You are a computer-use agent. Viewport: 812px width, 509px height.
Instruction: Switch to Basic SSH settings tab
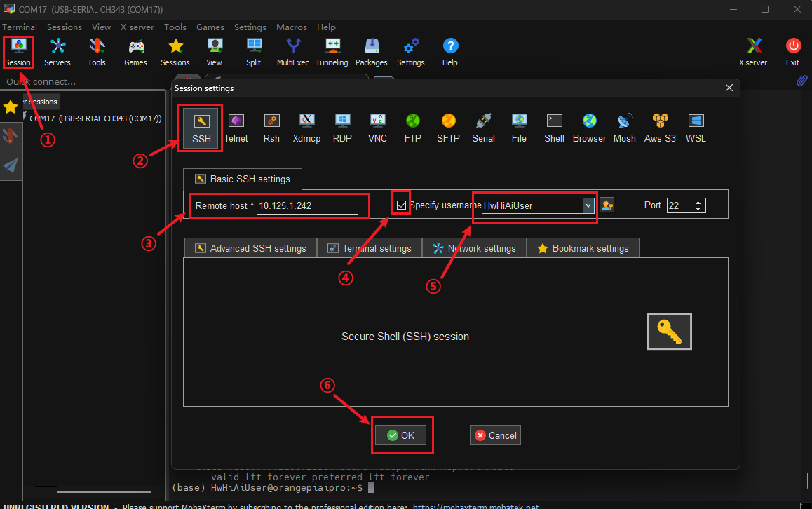tap(243, 179)
